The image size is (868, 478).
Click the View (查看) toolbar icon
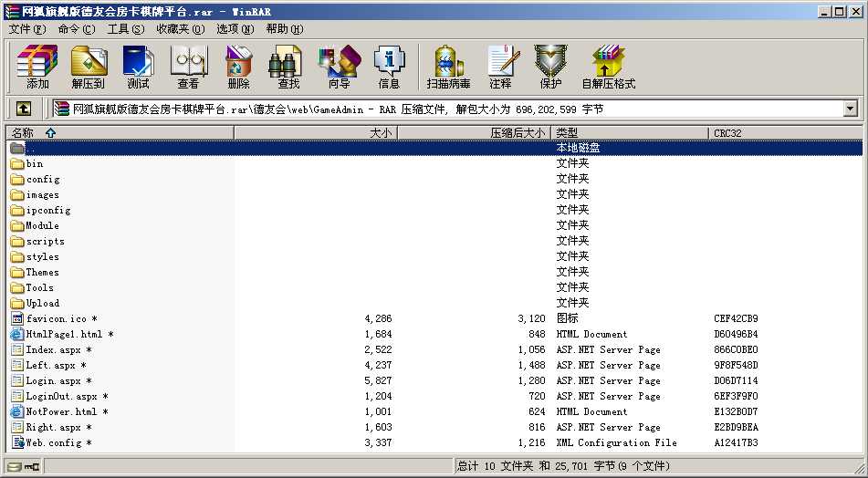click(188, 61)
